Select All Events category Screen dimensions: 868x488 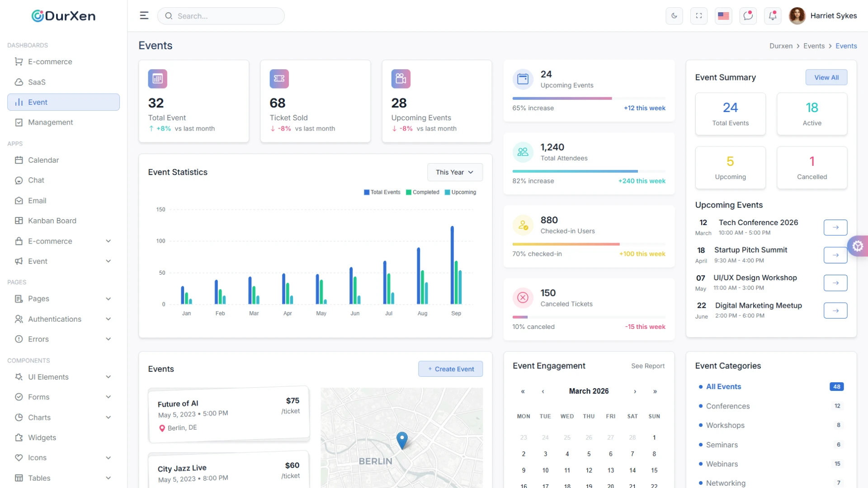point(771,387)
